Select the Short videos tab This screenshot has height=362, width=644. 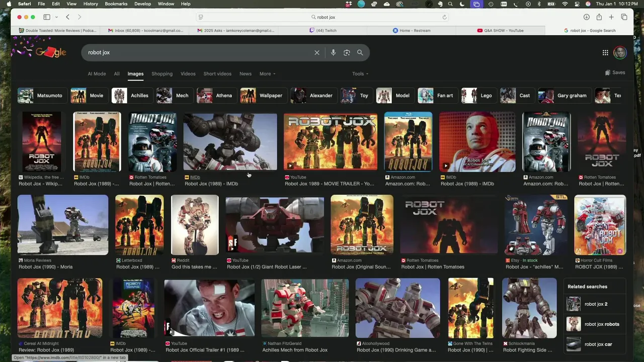click(217, 74)
